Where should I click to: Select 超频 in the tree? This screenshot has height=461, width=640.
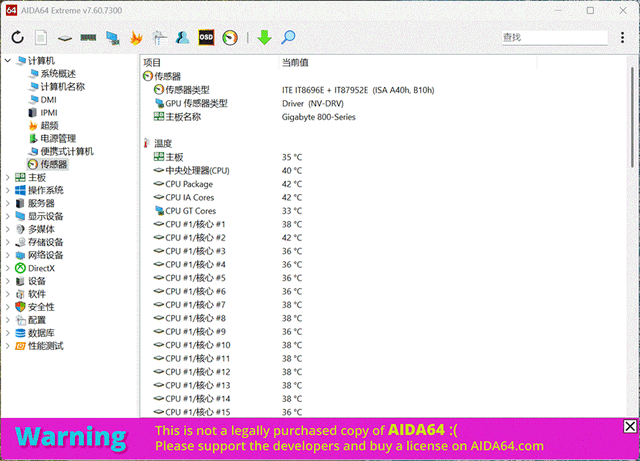49,126
